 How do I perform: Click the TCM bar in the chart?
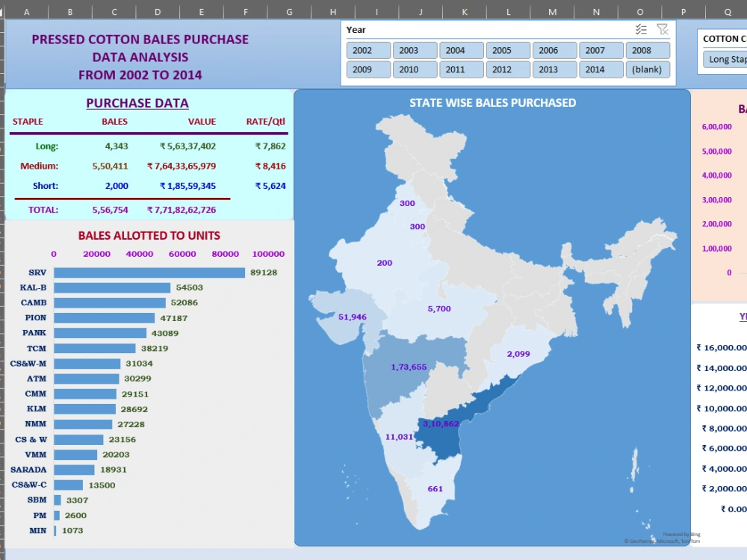95,348
